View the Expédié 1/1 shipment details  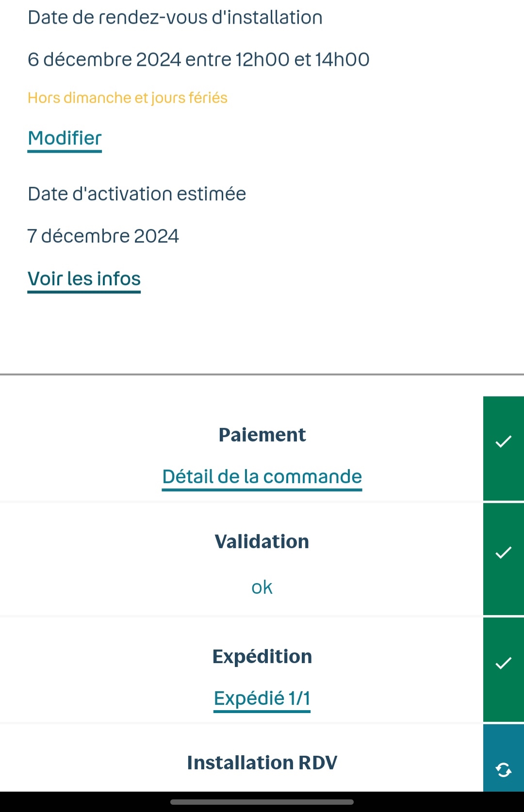click(x=262, y=698)
